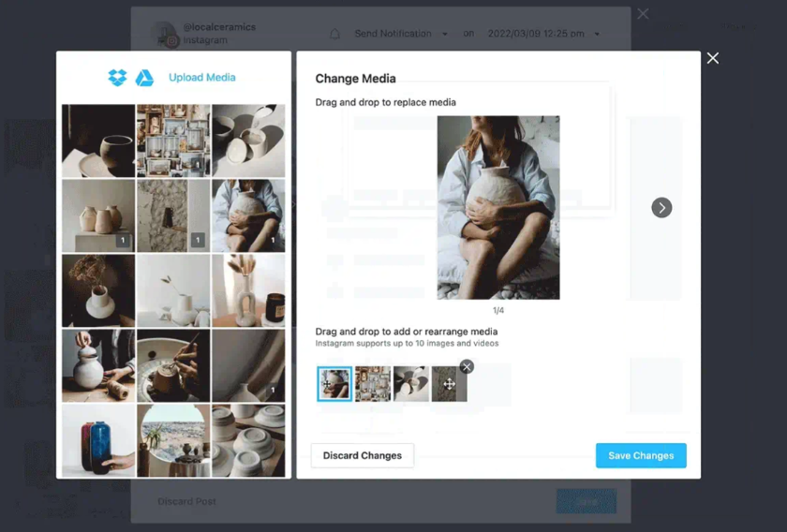
Task: Select small white vase by curtain image
Action: pyautogui.click(x=248, y=365)
